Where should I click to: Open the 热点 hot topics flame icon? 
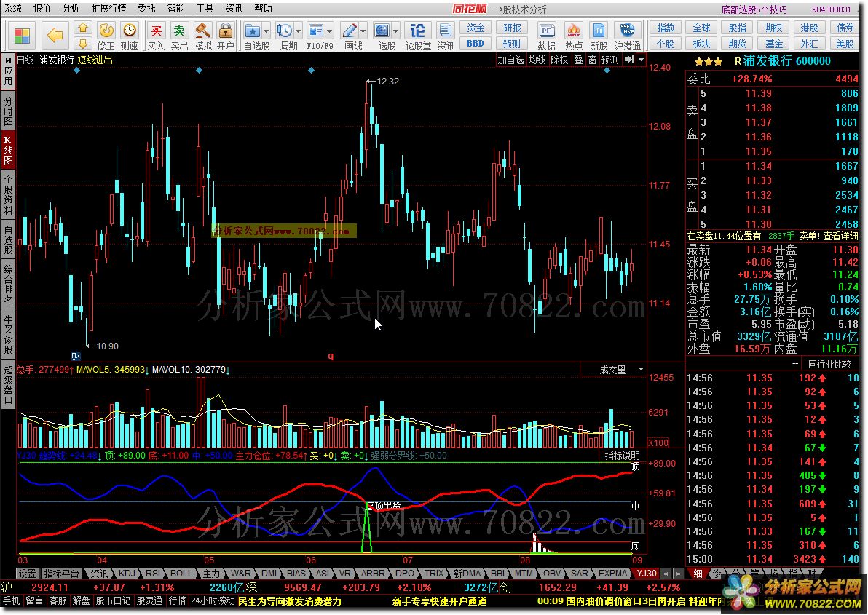pos(574,36)
